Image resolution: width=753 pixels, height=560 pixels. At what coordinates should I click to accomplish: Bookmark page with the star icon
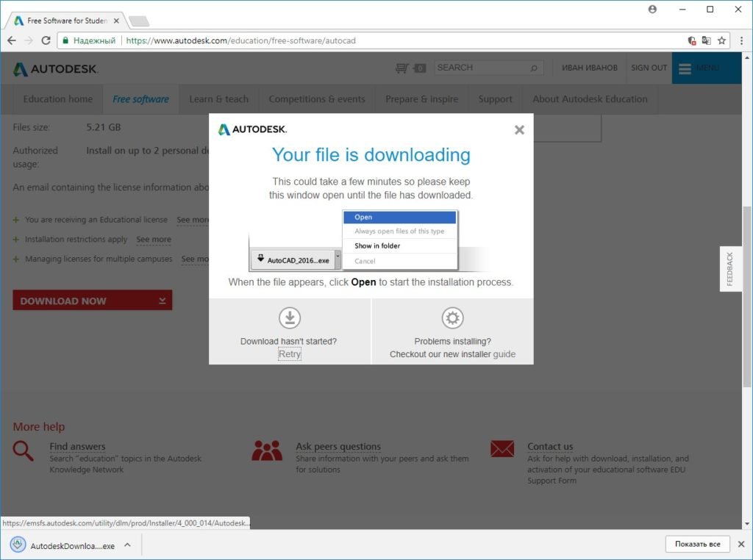tap(721, 41)
